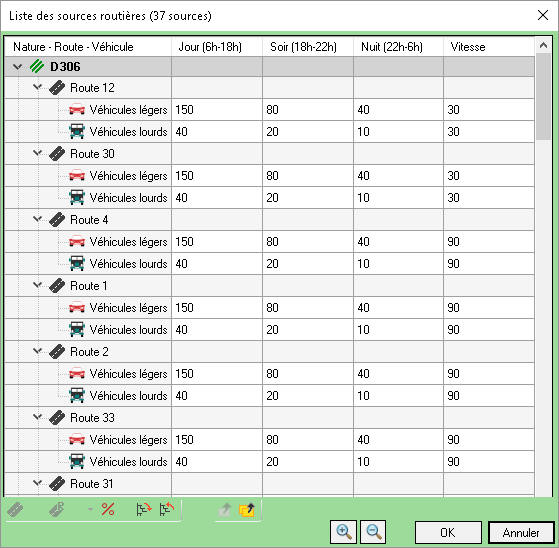The height and width of the screenshot is (548, 559).
Task: Confirm with the OK button
Action: point(448,532)
